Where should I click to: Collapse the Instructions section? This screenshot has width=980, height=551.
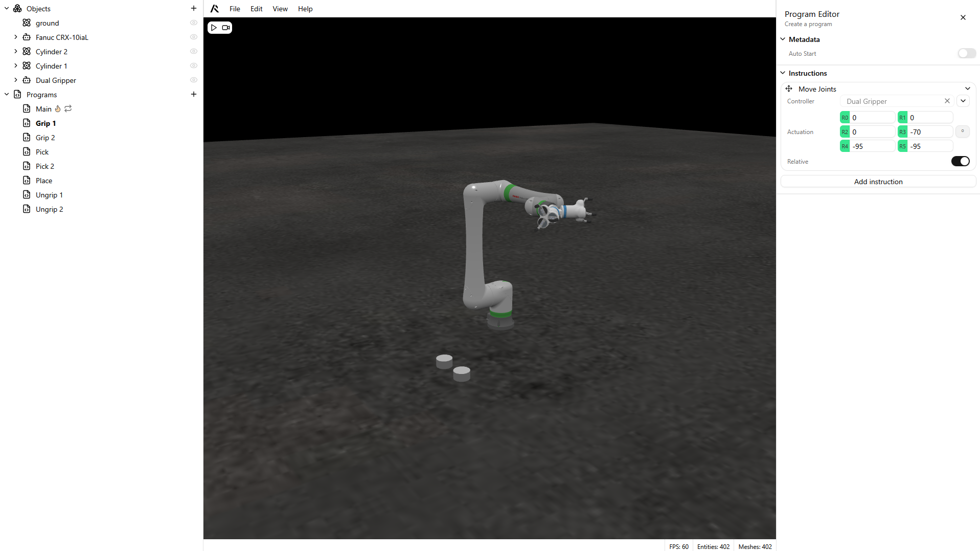point(783,73)
